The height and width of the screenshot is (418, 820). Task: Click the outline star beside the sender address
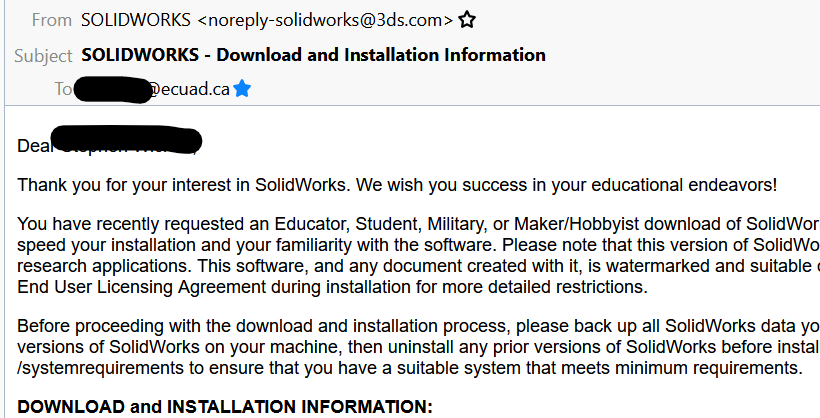[x=466, y=20]
